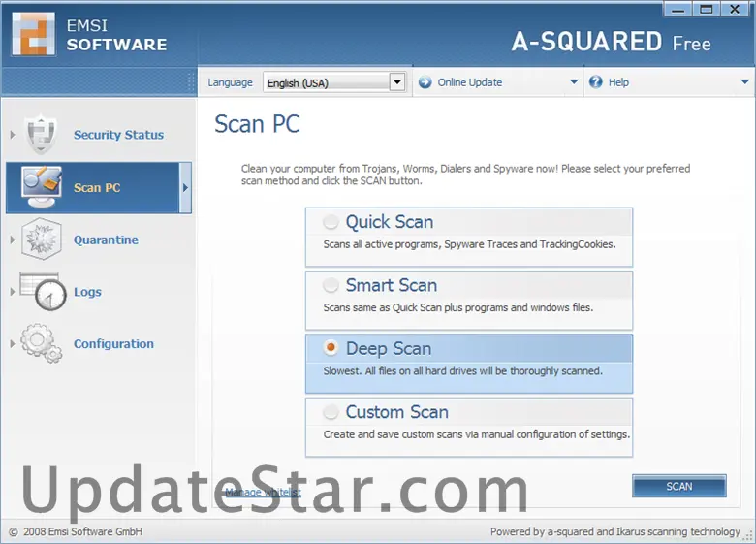Click the Logs clock icon
Viewport: 756px width, 544px height.
click(44, 291)
